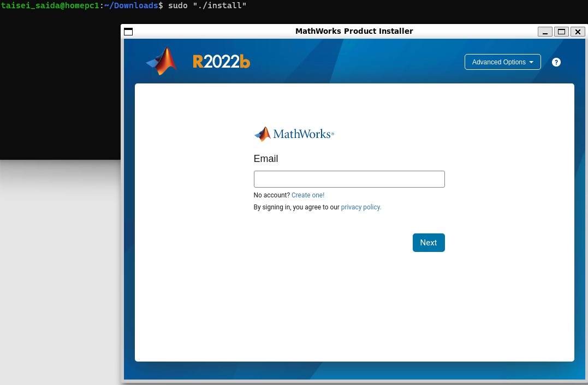
Task: Click the maximize icon on the installer window
Action: coord(561,32)
